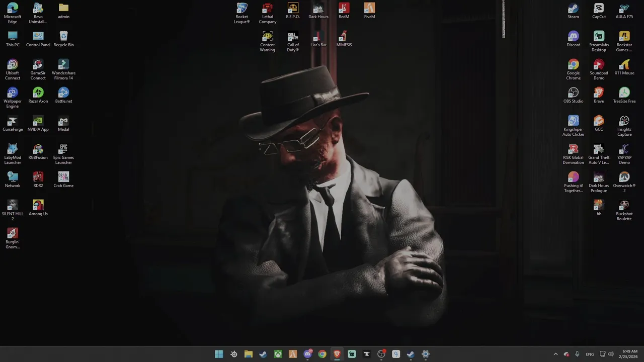Select the CapCut desktop shortcut
Image resolution: width=644 pixels, height=362 pixels.
(x=599, y=11)
